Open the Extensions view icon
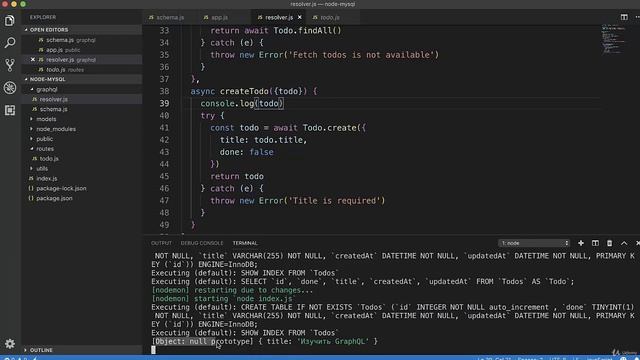 point(10,110)
